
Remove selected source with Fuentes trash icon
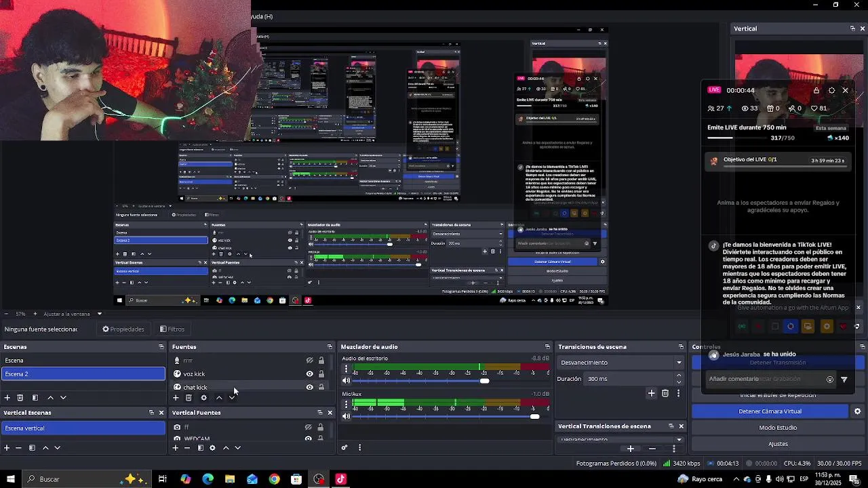click(189, 398)
